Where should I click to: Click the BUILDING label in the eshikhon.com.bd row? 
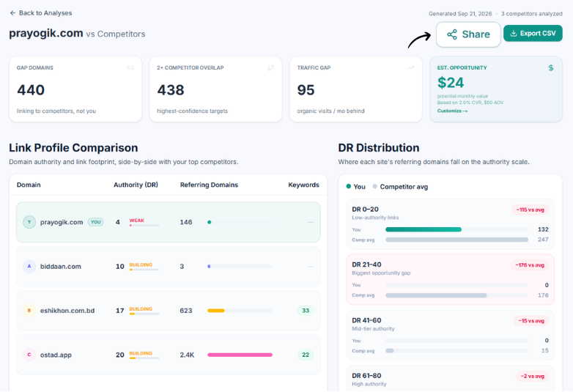click(x=141, y=308)
